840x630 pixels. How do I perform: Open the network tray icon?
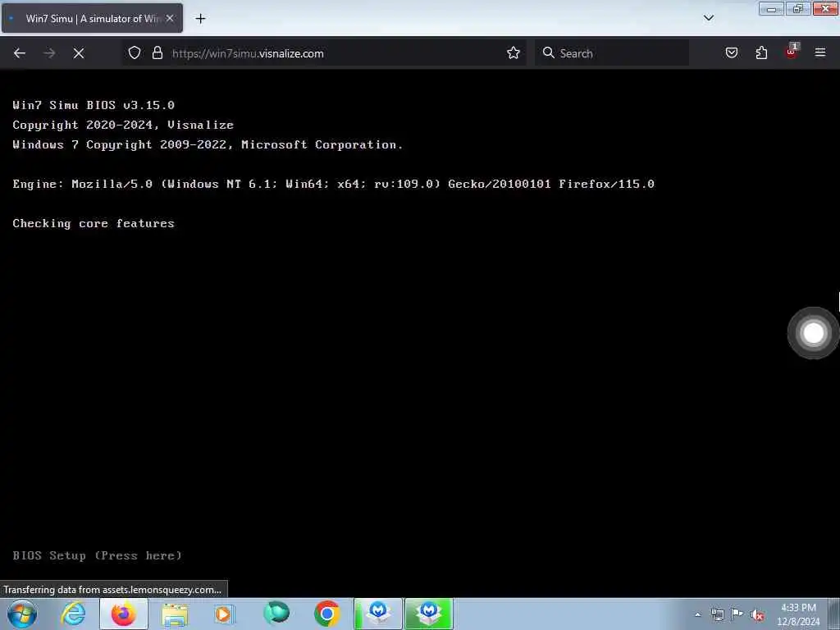(x=717, y=614)
